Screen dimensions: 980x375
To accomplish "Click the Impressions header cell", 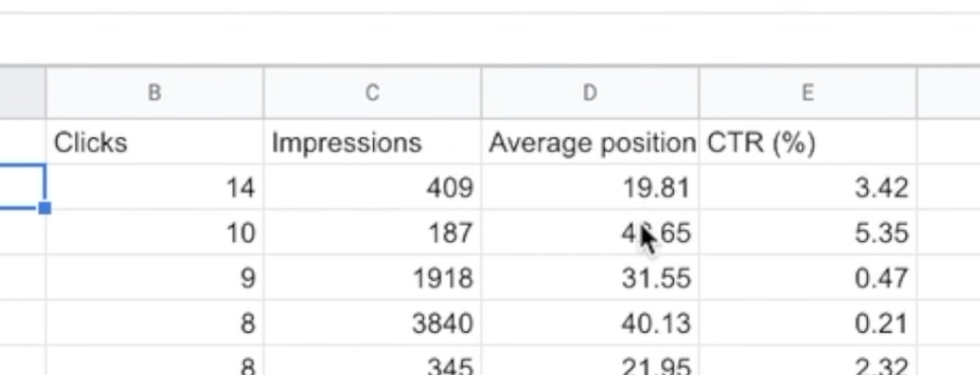I will pos(372,142).
